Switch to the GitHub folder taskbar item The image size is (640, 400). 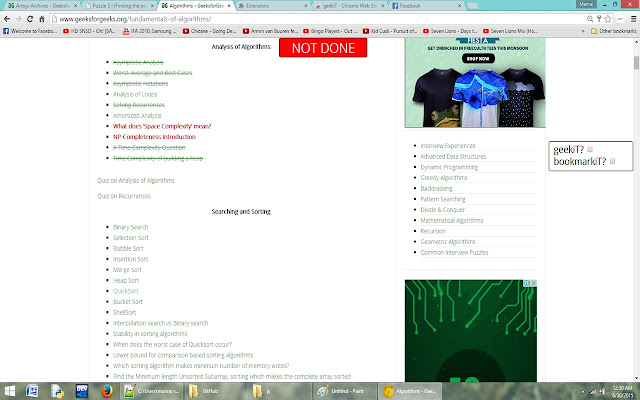tap(215, 391)
